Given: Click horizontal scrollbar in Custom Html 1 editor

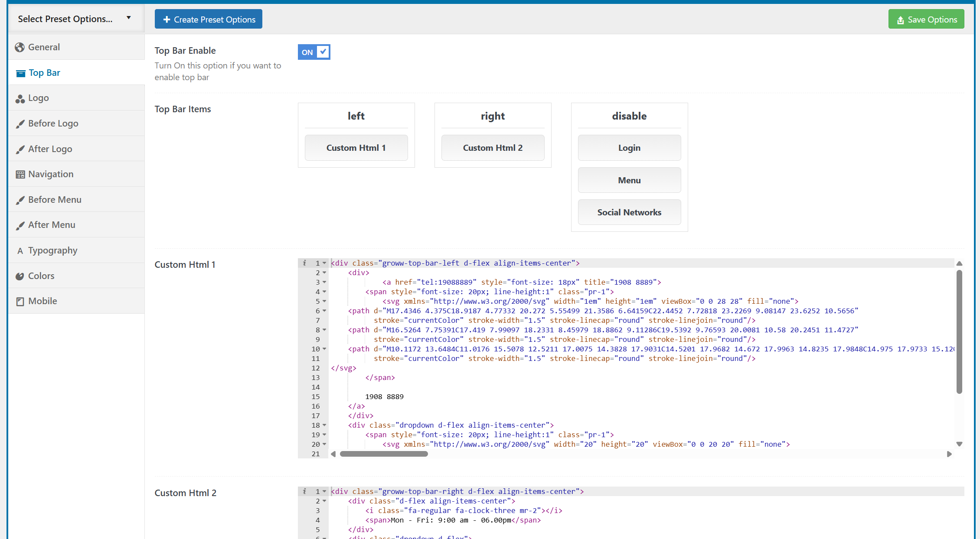Looking at the screenshot, I should (384, 454).
